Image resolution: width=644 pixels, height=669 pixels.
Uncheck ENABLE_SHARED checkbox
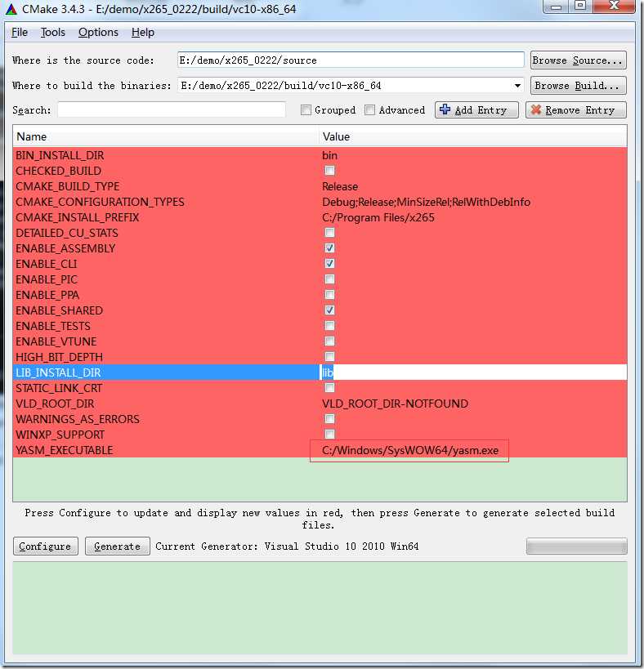coord(329,310)
